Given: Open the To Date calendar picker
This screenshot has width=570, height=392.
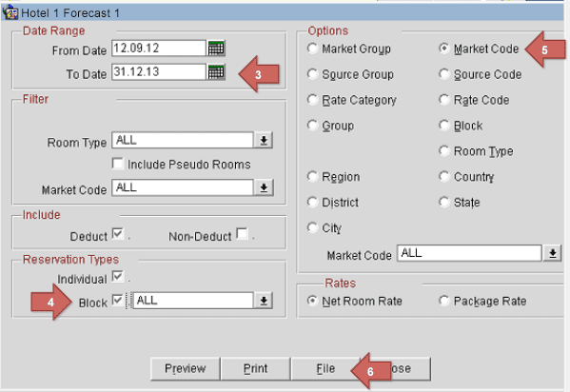Looking at the screenshot, I should 216,72.
